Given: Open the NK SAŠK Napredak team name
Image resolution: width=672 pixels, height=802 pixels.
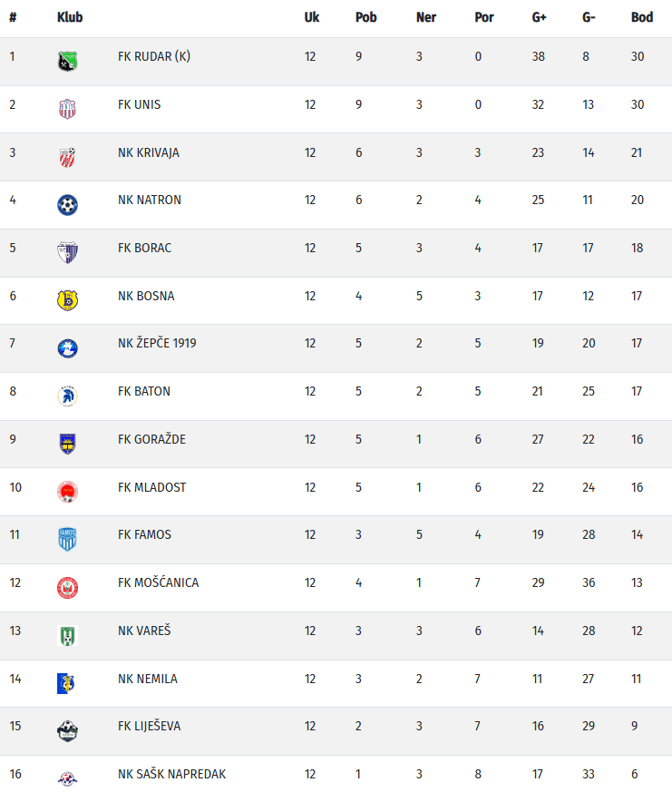Looking at the screenshot, I should click(171, 774).
